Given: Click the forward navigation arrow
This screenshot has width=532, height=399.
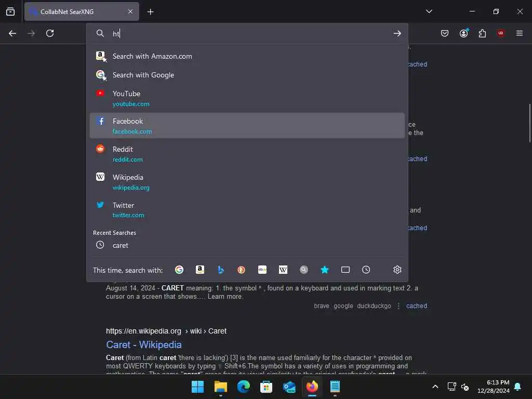Looking at the screenshot, I should tap(31, 33).
